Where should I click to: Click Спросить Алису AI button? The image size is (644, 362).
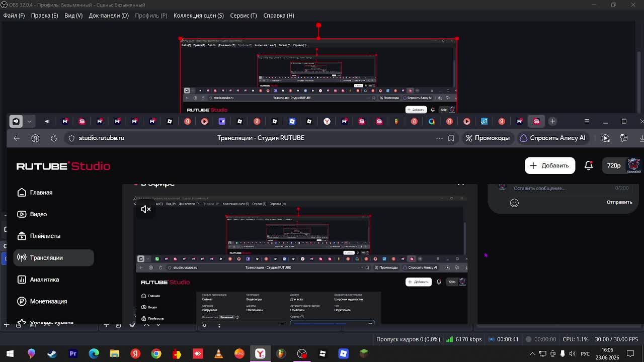point(552,138)
